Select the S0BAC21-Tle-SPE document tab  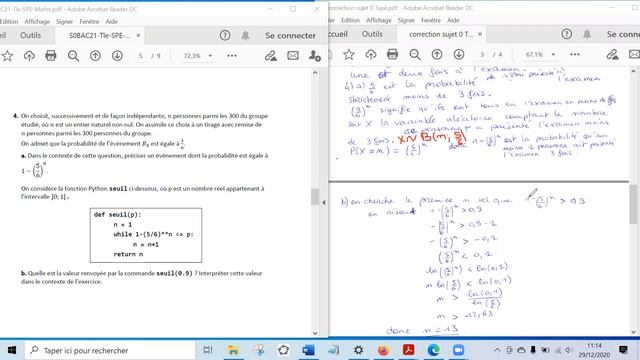point(100,36)
